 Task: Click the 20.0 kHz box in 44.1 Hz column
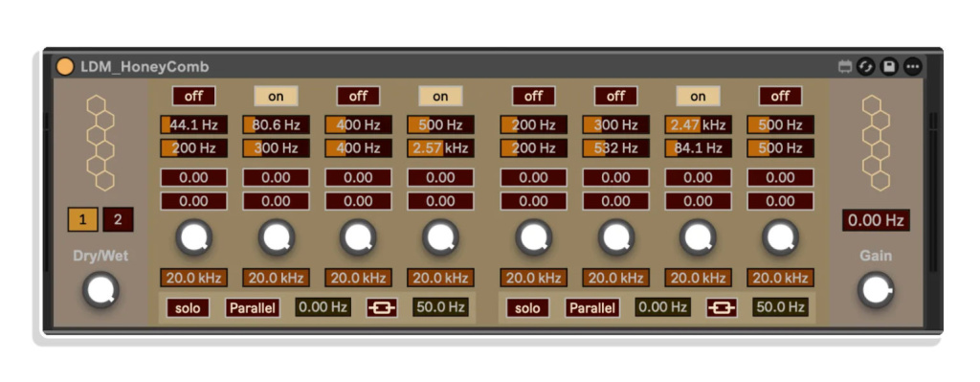tap(193, 278)
